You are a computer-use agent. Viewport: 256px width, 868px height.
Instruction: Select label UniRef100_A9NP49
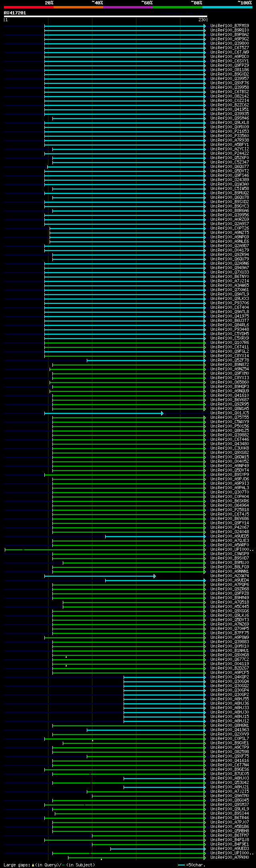click(x=230, y=466)
